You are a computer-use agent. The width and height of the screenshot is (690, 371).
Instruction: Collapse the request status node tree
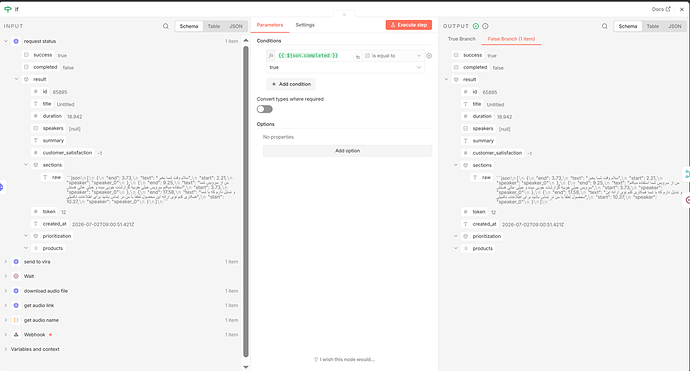click(x=6, y=41)
